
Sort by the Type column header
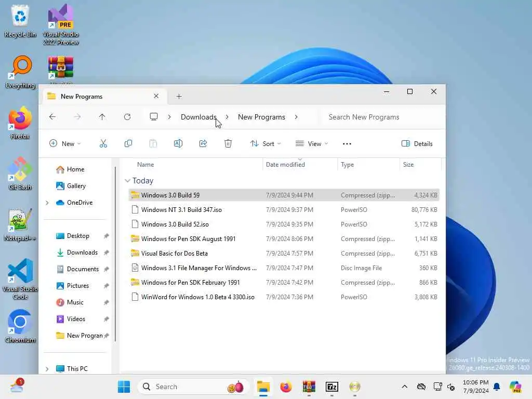347,165
